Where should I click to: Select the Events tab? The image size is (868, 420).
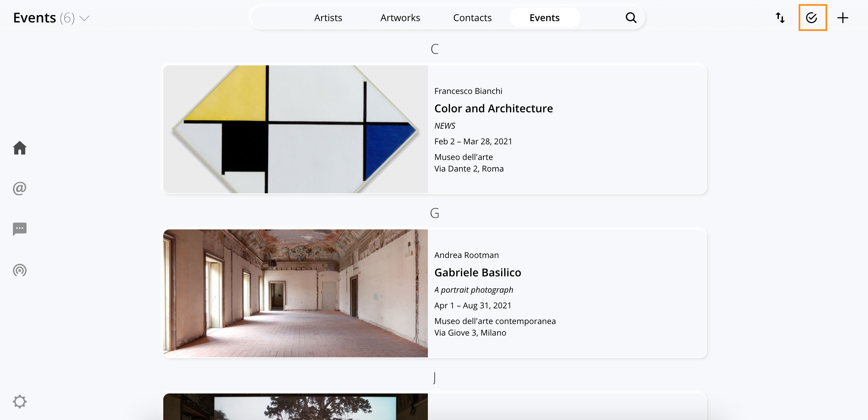point(545,18)
